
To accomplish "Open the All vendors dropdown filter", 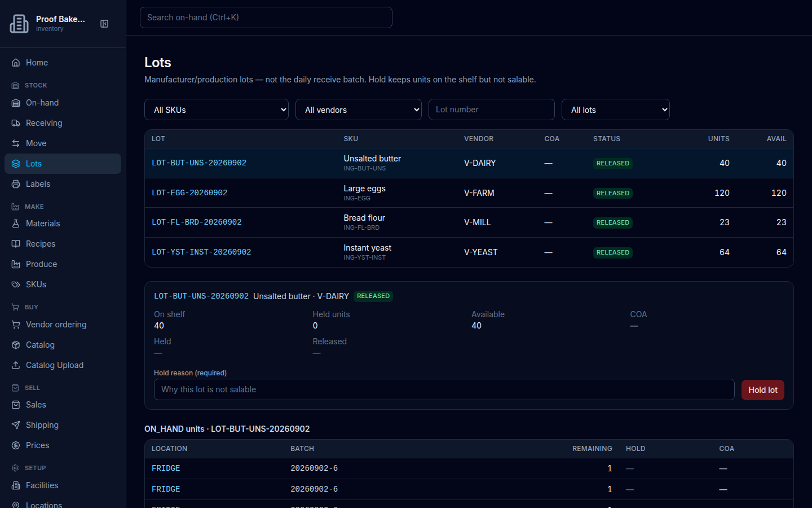I will click(x=359, y=110).
